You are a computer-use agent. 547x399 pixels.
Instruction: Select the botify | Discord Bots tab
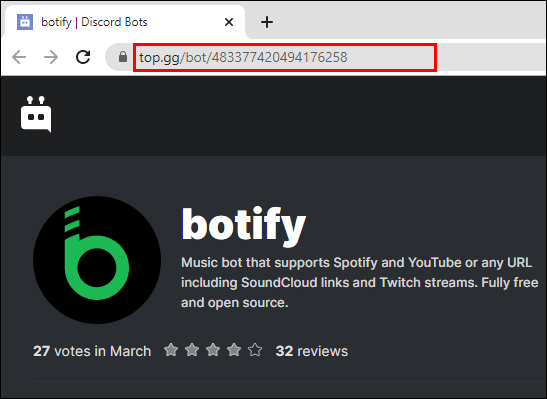click(124, 22)
